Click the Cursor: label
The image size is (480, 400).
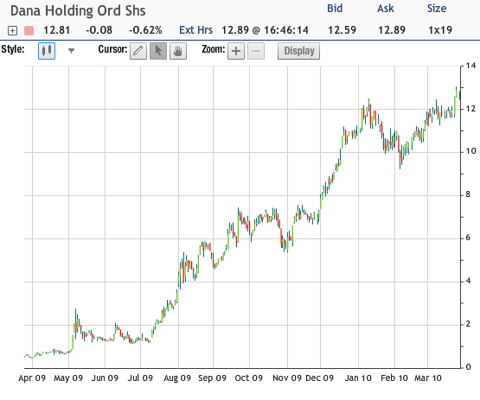click(x=113, y=49)
